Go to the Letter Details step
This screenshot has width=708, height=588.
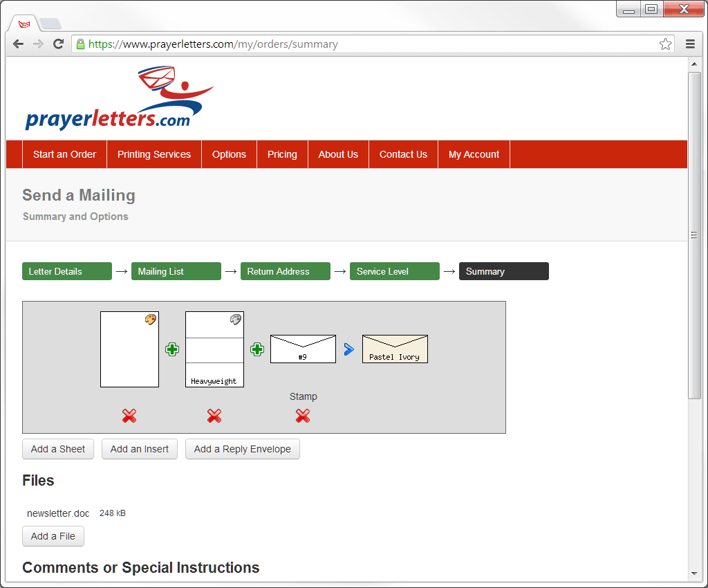point(67,271)
